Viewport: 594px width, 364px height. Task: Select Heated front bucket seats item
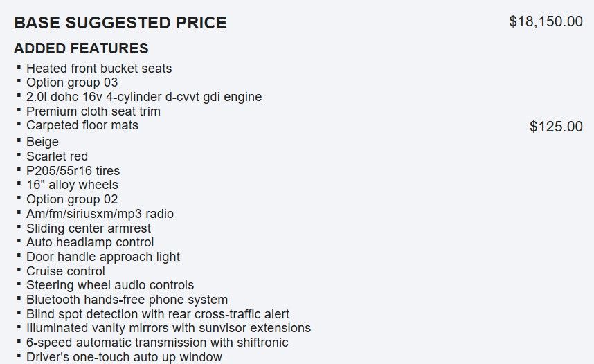pyautogui.click(x=99, y=69)
